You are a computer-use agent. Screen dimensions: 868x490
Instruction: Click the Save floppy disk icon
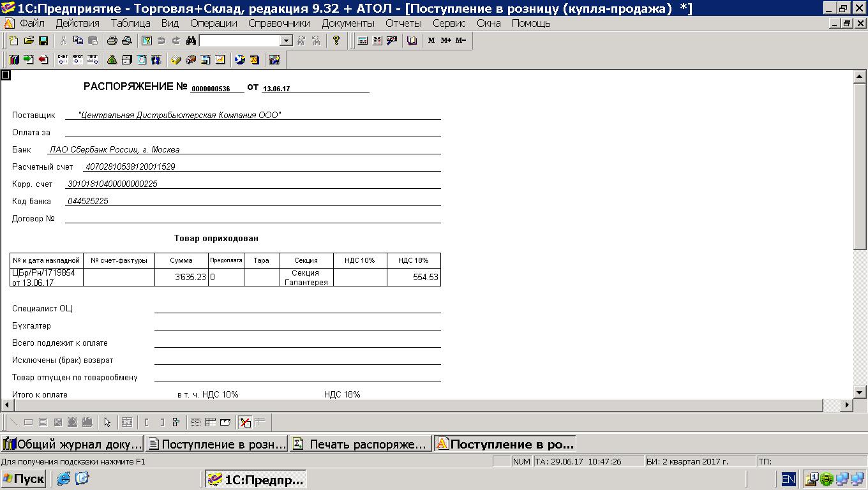pyautogui.click(x=43, y=41)
